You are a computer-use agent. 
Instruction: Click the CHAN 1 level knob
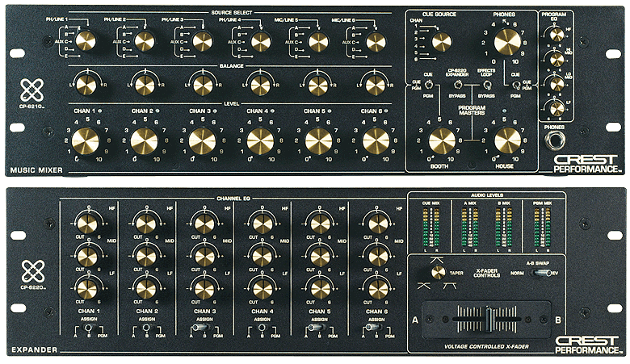pyautogui.click(x=86, y=141)
